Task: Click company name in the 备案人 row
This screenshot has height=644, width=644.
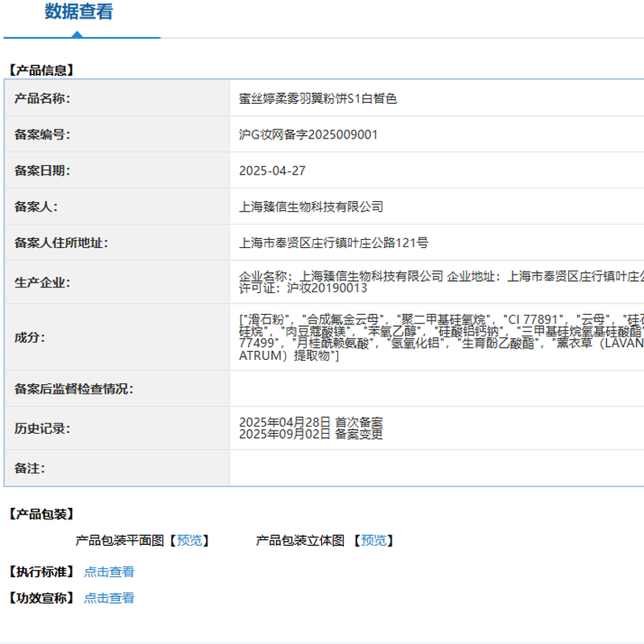Action: [x=311, y=207]
